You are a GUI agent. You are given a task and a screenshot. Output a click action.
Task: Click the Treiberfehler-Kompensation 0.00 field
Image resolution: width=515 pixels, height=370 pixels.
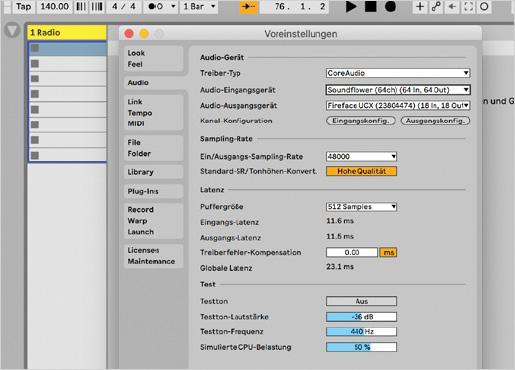pyautogui.click(x=352, y=252)
